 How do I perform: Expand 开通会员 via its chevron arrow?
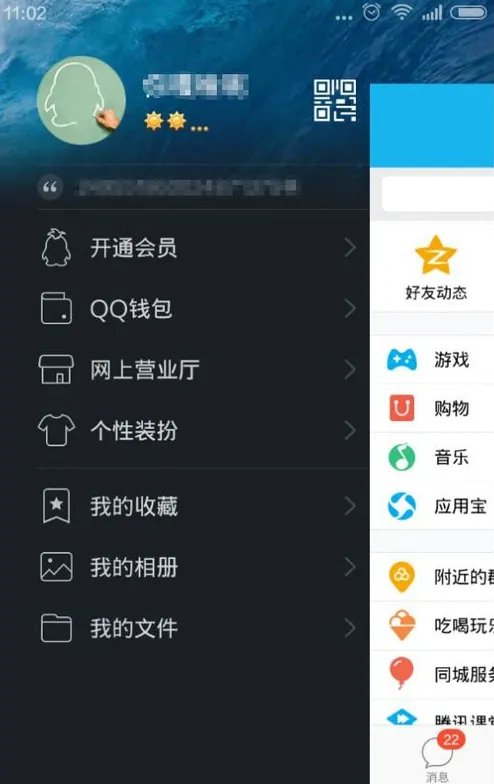(350, 248)
